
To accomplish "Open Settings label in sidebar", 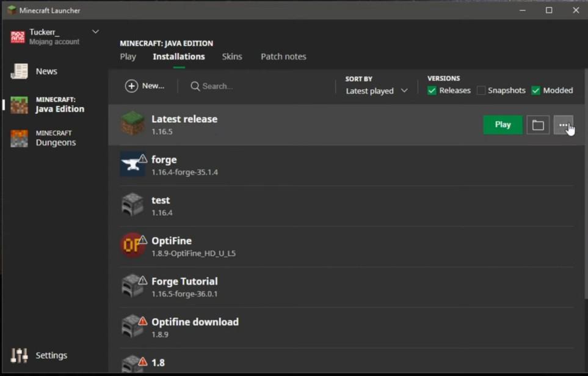I will click(51, 355).
